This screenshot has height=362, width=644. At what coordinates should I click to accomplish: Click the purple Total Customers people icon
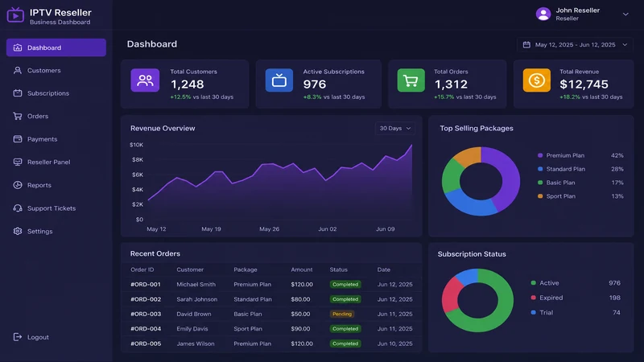coord(145,80)
